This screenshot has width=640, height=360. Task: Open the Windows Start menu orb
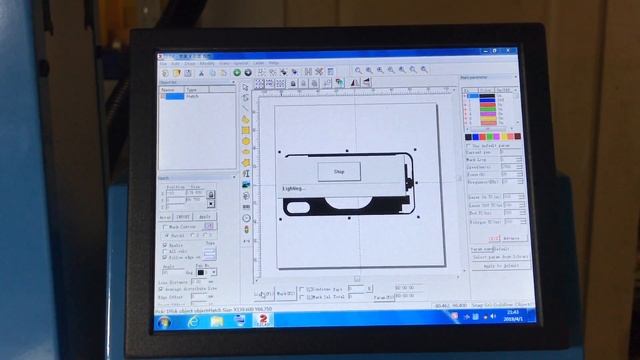(164, 323)
